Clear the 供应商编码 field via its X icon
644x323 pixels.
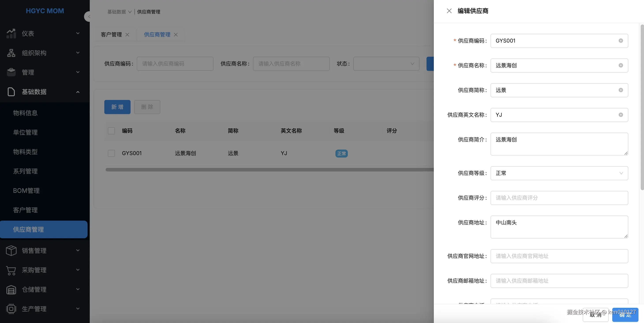click(621, 41)
